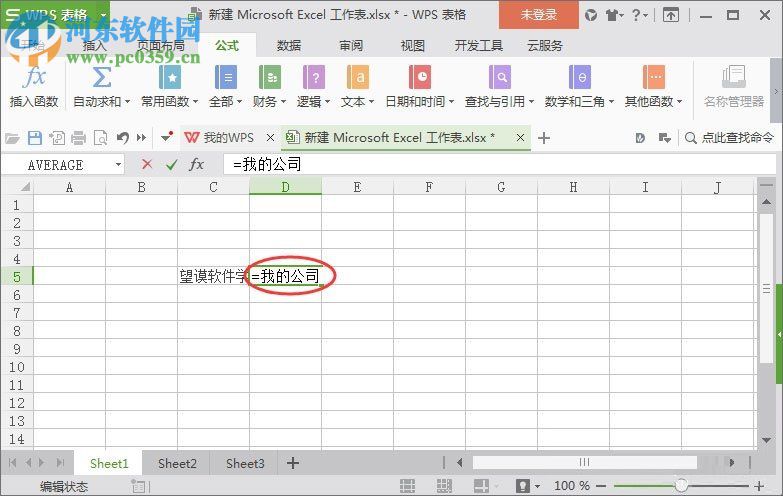Click the WPS skin (shirt) icon
Screen dimensions: 783x496
tap(612, 15)
